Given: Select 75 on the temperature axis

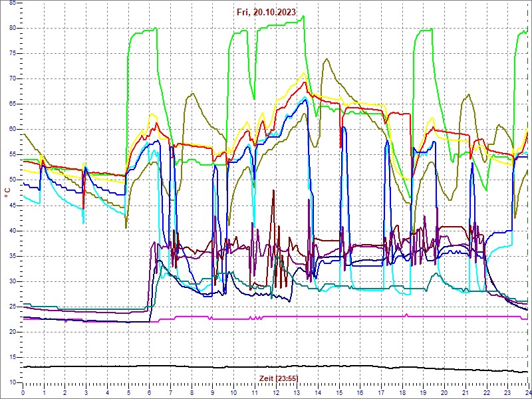Looking at the screenshot, I should tap(13, 54).
